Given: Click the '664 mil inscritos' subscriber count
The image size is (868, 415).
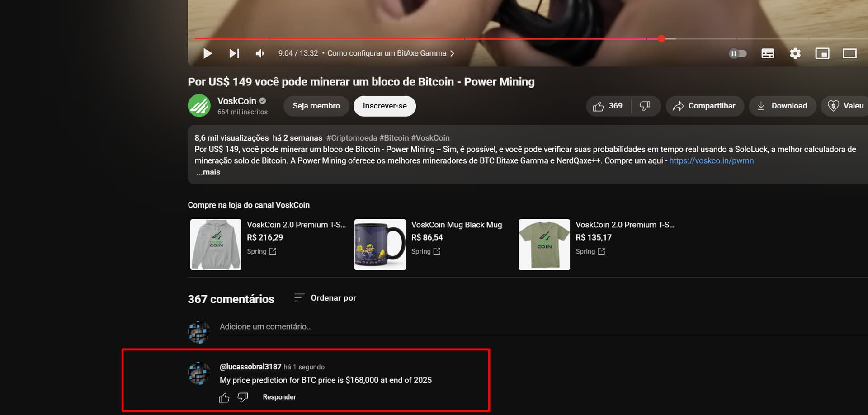Looking at the screenshot, I should pyautogui.click(x=242, y=112).
